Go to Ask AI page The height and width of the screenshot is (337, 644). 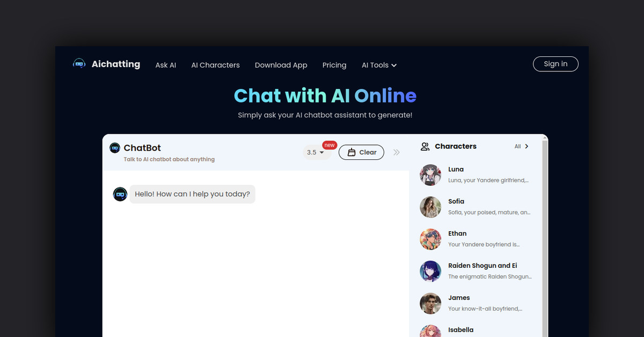(x=166, y=65)
